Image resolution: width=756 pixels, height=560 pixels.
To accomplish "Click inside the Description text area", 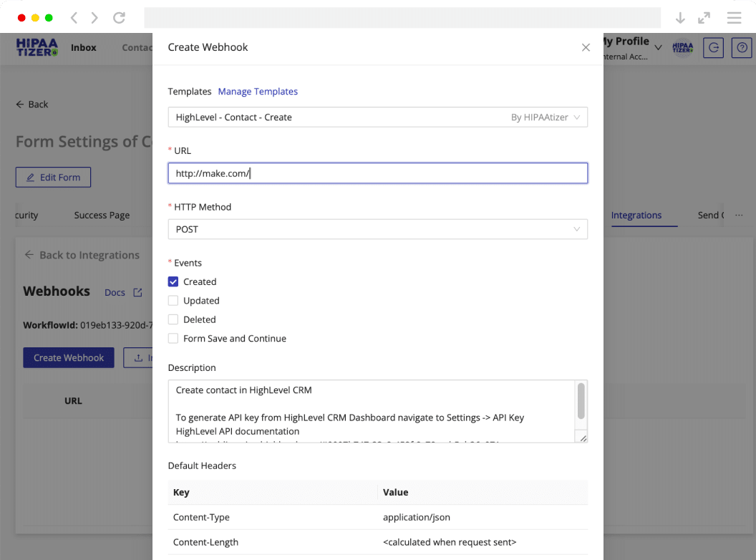I will [372, 411].
